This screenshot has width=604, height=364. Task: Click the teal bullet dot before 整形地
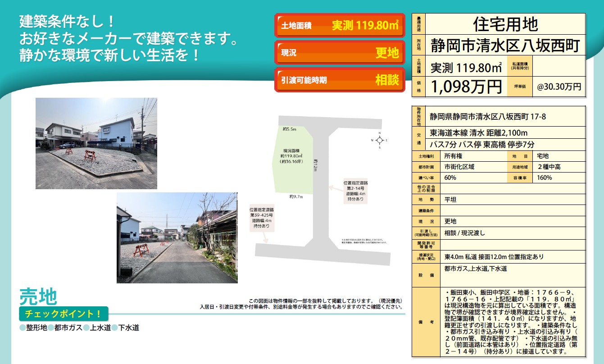pos(23,328)
